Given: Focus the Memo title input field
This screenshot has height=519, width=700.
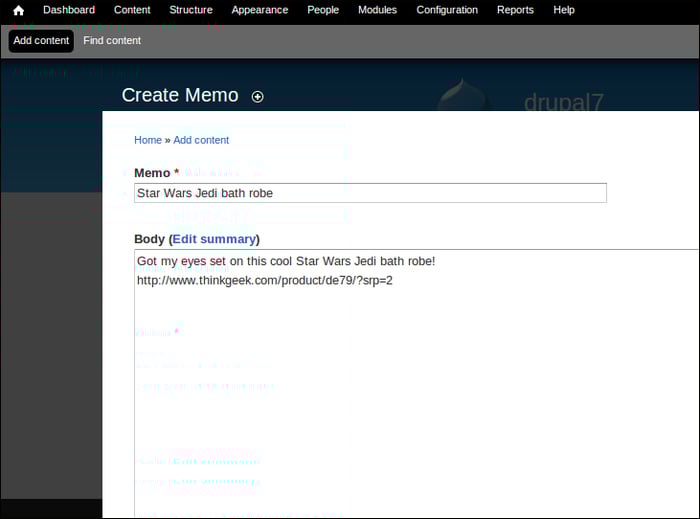Looking at the screenshot, I should click(370, 193).
